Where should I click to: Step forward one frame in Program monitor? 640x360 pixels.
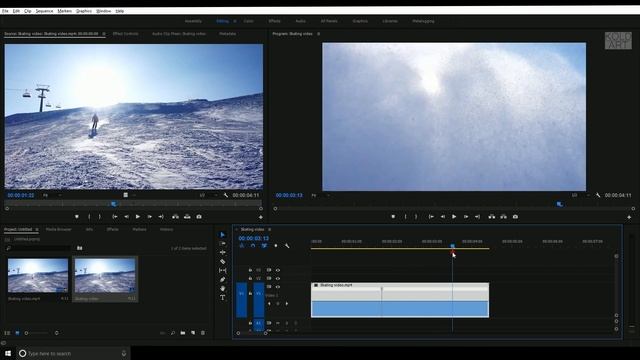tap(466, 217)
